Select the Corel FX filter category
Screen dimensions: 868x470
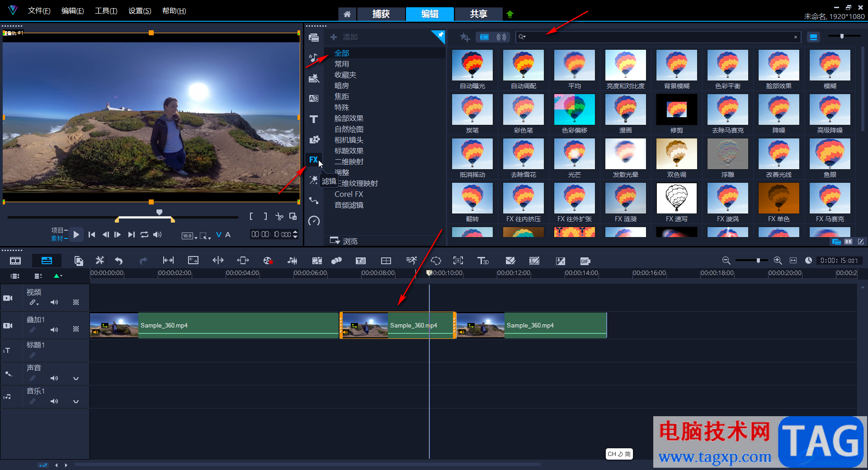tap(349, 194)
